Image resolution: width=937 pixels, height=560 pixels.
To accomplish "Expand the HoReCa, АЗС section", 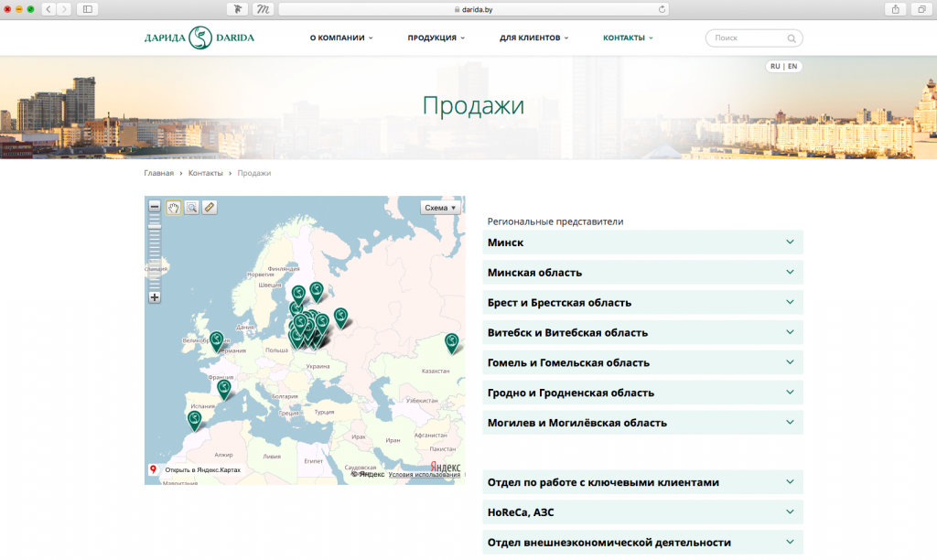I will click(x=642, y=512).
